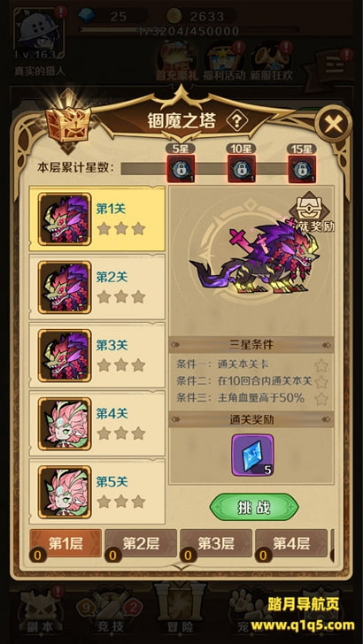The width and height of the screenshot is (363, 644).
Task: Select stage 第4关
Action: [x=97, y=423]
